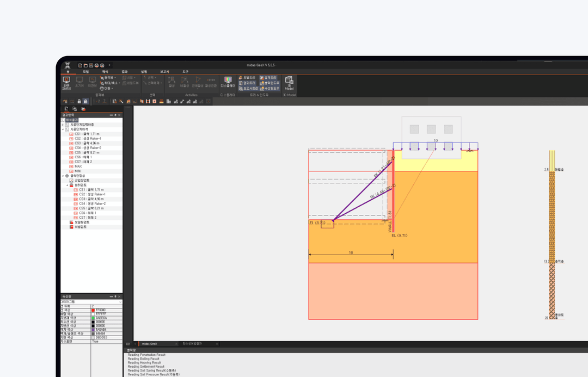This screenshot has width=588, height=377.
Task: Click the large screen regenerate icon in ribbon
Action: coord(66,81)
